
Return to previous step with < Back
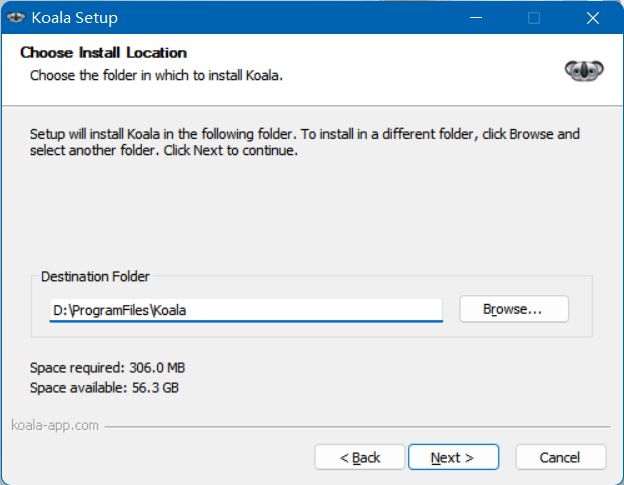[360, 458]
